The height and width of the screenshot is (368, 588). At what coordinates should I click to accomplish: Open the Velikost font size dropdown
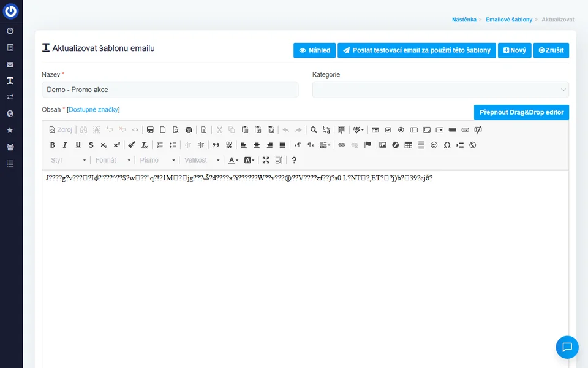point(202,160)
